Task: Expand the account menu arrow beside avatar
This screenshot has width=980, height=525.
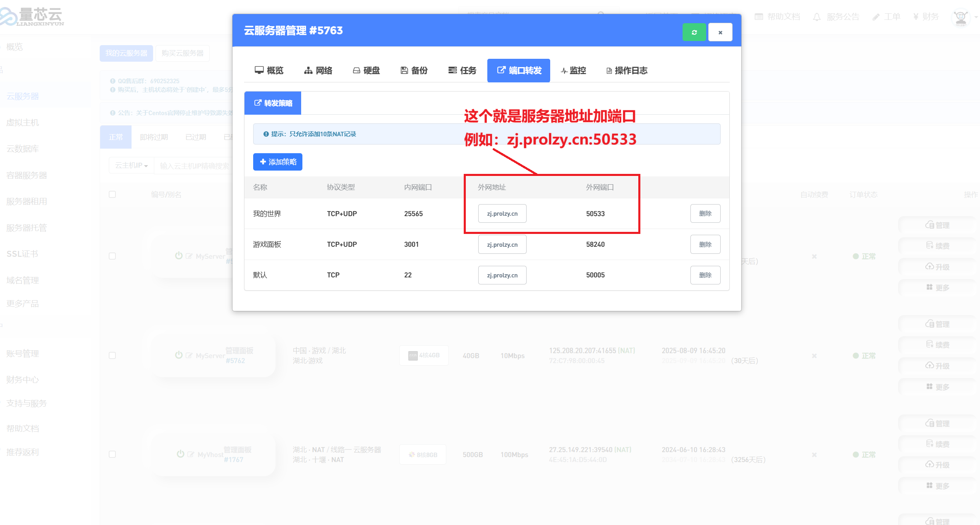Action: click(976, 17)
